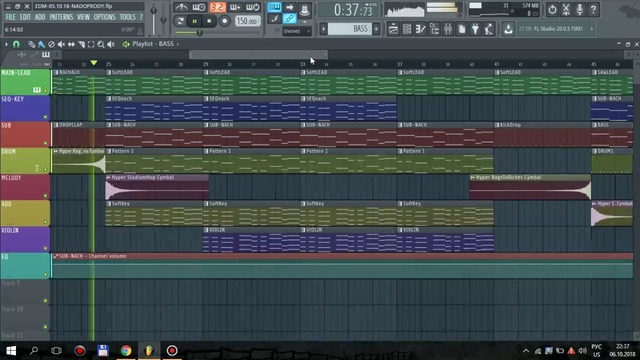
Task: Select the Select (marquee) tool
Action: click(x=91, y=44)
